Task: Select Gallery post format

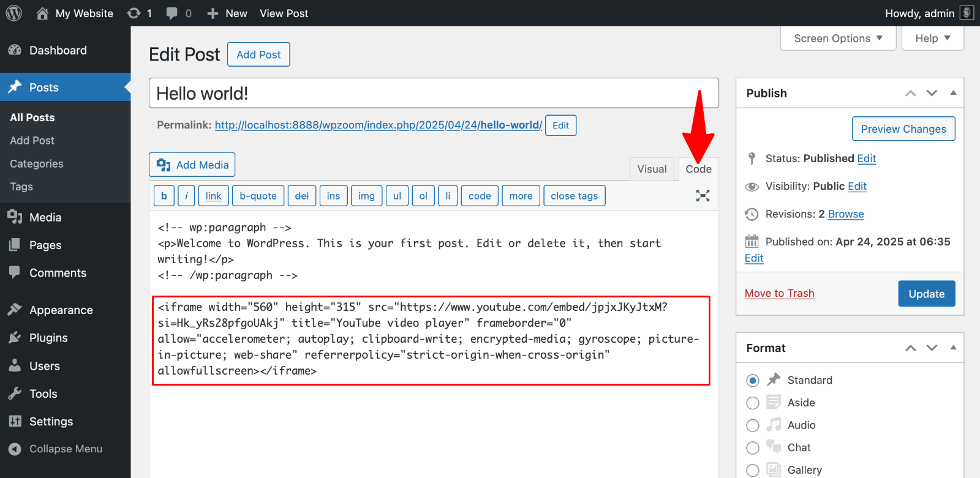Action: [753, 470]
